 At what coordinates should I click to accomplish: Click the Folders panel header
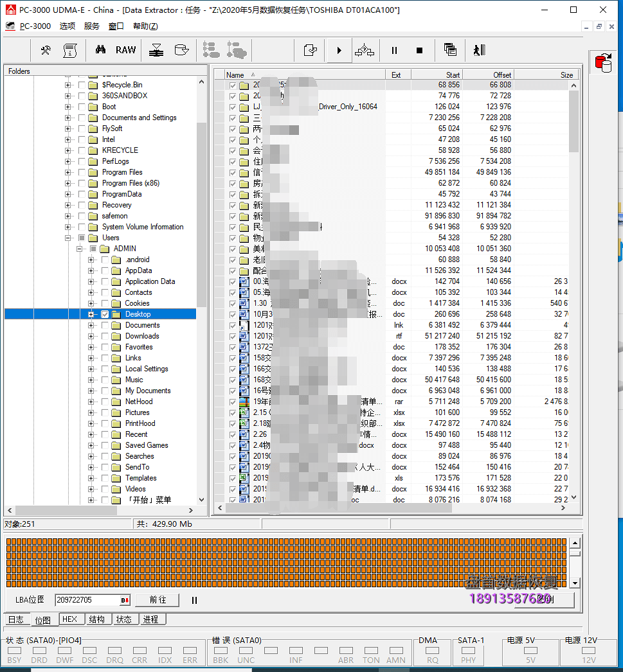pos(105,71)
